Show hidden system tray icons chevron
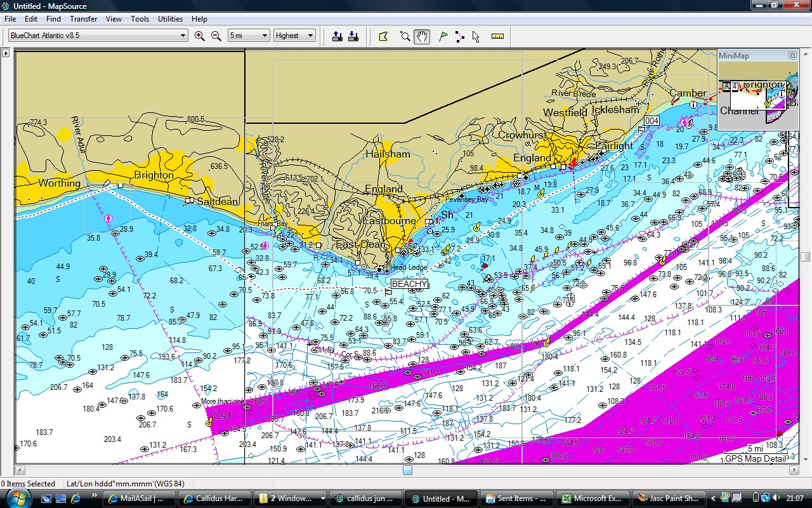This screenshot has width=812, height=508. point(712,498)
